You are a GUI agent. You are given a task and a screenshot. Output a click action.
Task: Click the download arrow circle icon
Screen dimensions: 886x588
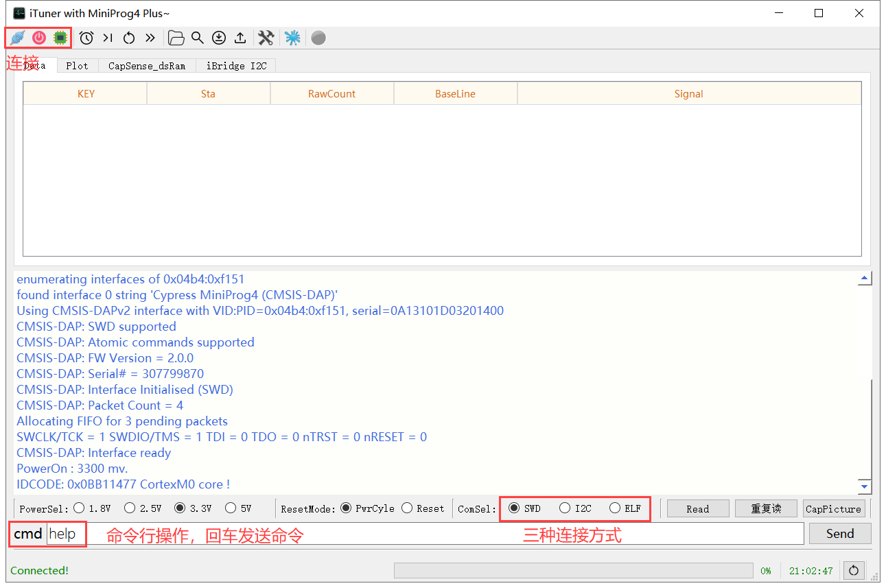[219, 38]
